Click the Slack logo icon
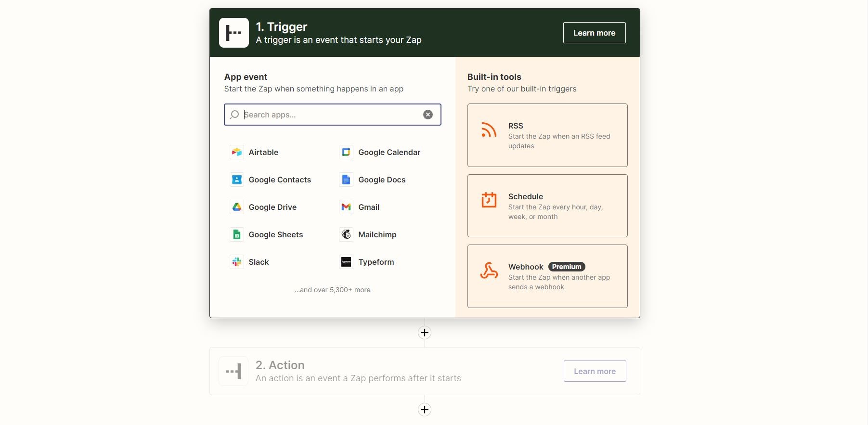 tap(236, 262)
